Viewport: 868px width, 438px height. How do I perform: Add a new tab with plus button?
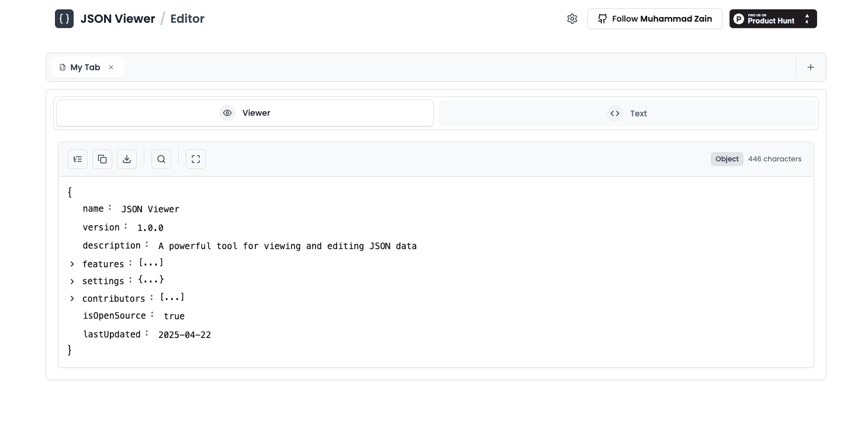click(x=811, y=67)
